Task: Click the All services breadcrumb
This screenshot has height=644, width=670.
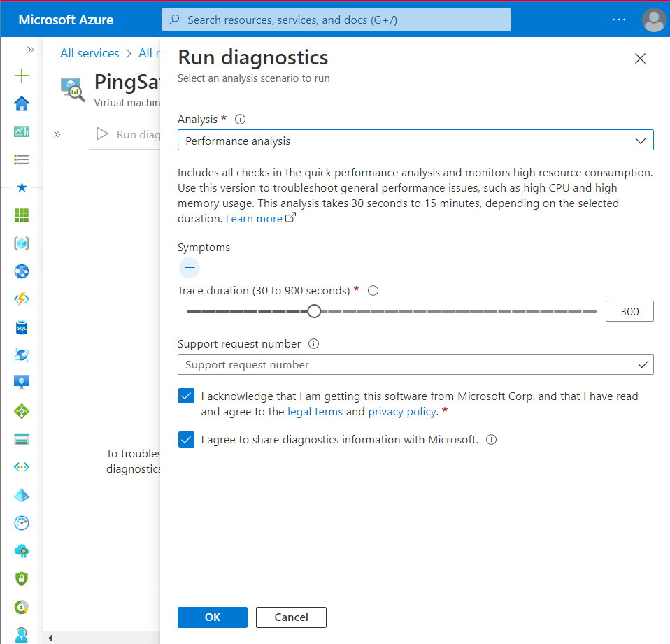Action: pyautogui.click(x=90, y=53)
